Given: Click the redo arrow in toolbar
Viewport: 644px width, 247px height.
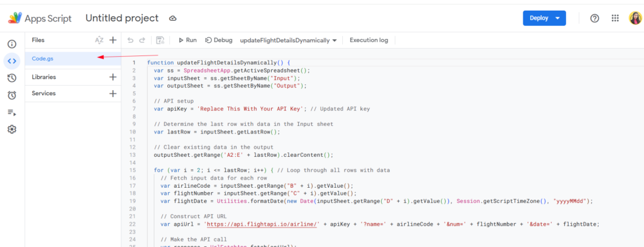Looking at the screenshot, I should [x=142, y=40].
